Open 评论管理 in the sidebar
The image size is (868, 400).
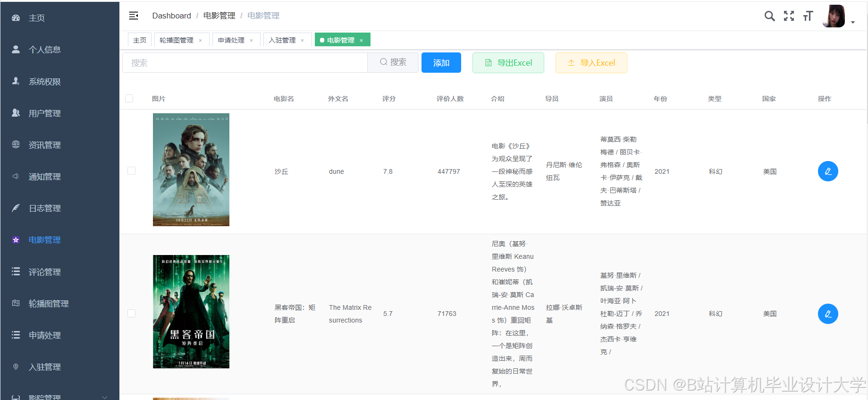[x=59, y=272]
